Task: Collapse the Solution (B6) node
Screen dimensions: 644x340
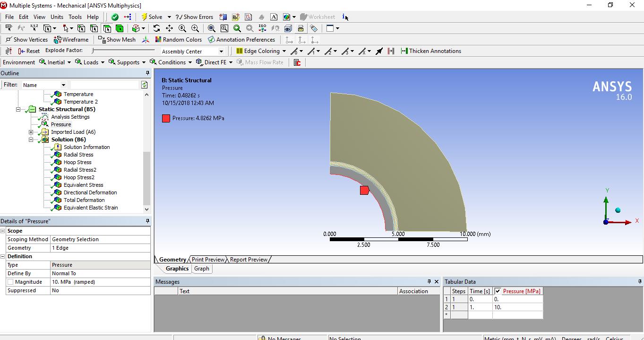Action: coord(31,139)
